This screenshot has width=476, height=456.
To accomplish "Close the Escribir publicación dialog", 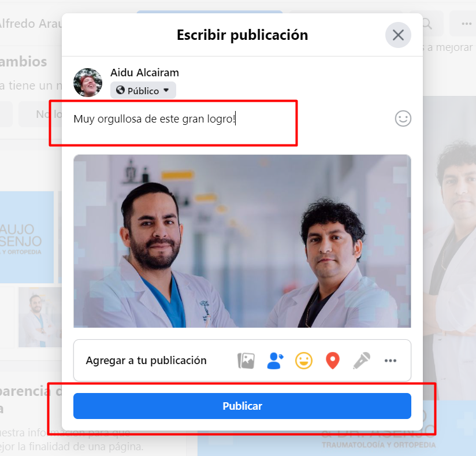I will (398, 35).
